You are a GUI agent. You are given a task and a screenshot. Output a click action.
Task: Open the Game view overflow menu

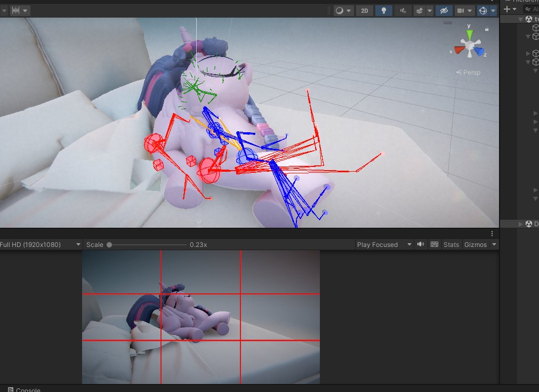coord(492,233)
